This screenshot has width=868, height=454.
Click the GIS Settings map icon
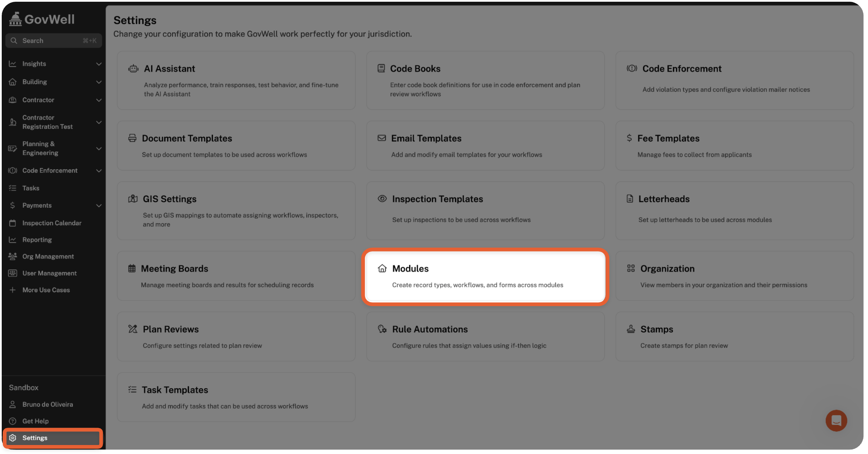coord(133,199)
